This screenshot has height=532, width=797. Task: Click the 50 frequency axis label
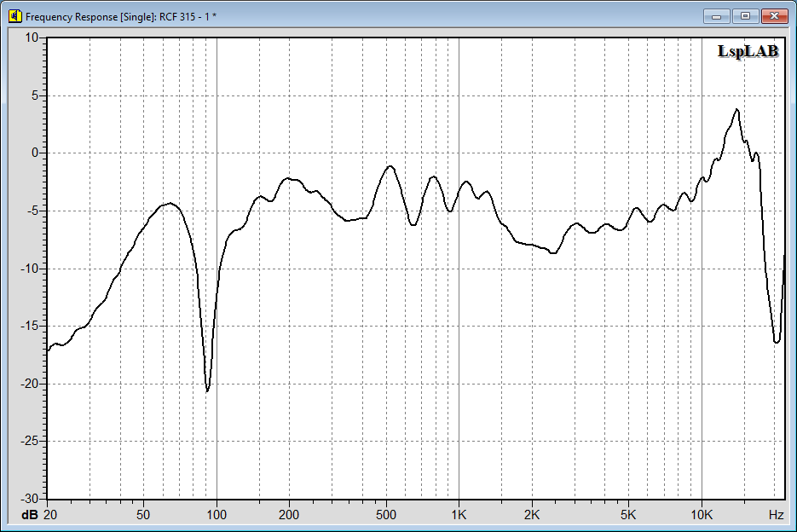[143, 515]
